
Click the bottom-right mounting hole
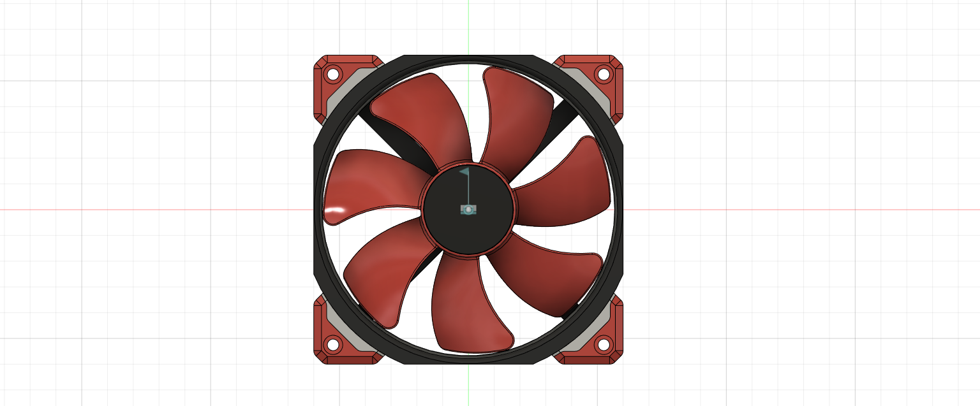click(x=604, y=345)
